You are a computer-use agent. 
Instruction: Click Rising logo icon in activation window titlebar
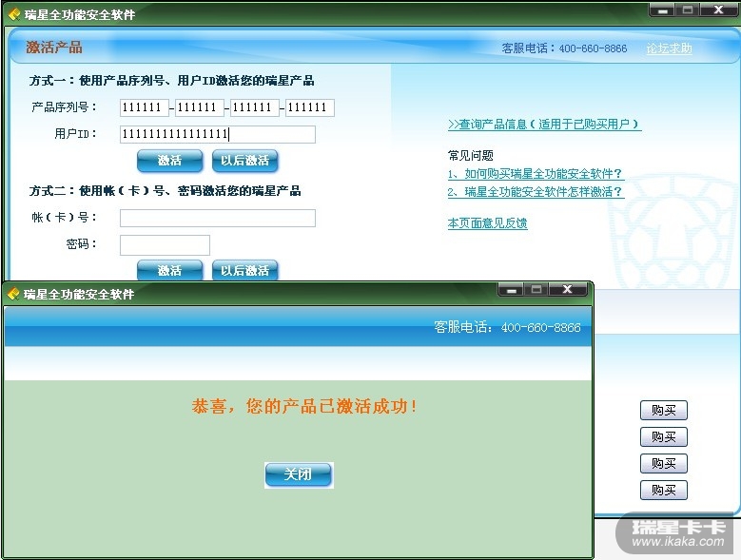coord(14,14)
